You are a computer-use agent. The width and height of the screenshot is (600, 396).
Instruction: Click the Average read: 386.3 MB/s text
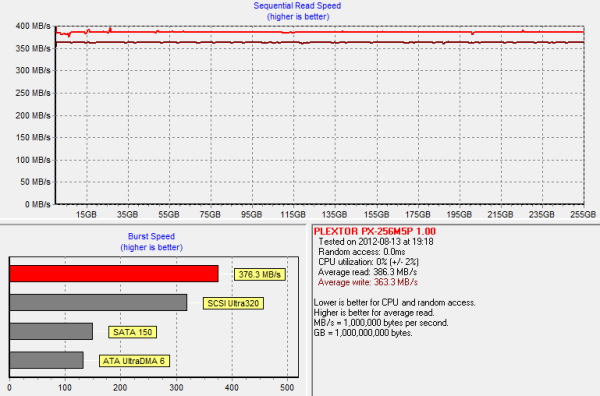pyautogui.click(x=367, y=272)
